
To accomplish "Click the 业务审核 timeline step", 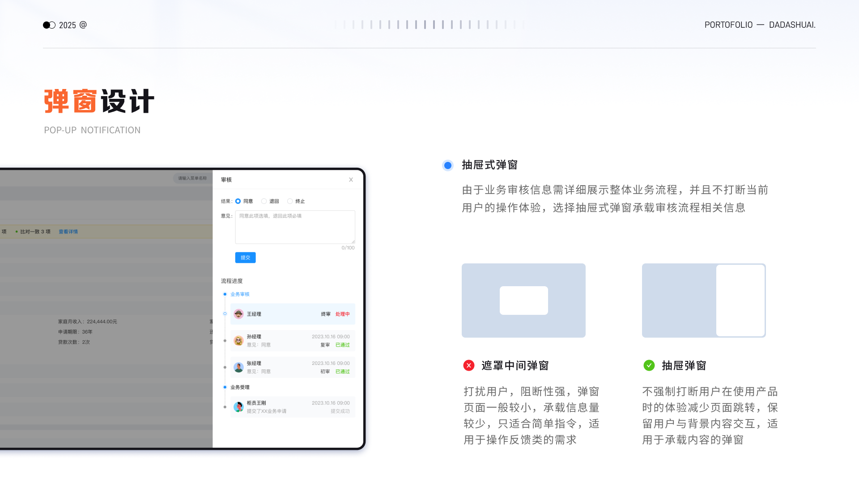I will (x=240, y=294).
